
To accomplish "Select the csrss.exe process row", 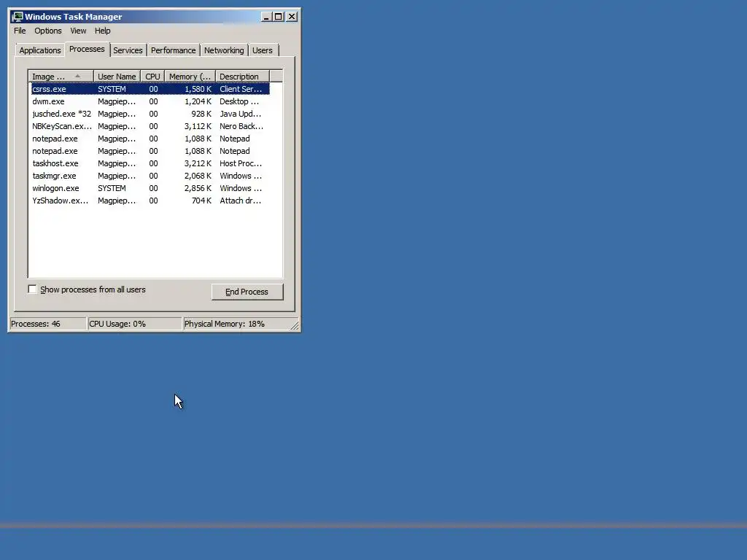I will click(x=150, y=89).
